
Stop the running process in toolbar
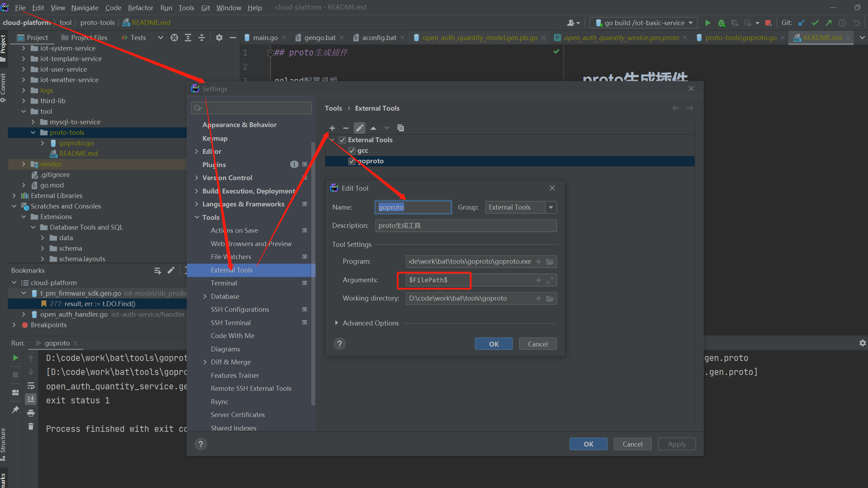pos(768,23)
